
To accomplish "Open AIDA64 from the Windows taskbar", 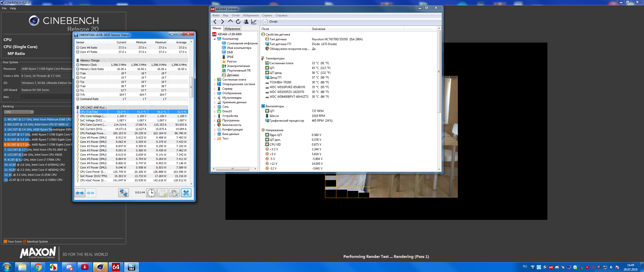I will click(x=116, y=267).
